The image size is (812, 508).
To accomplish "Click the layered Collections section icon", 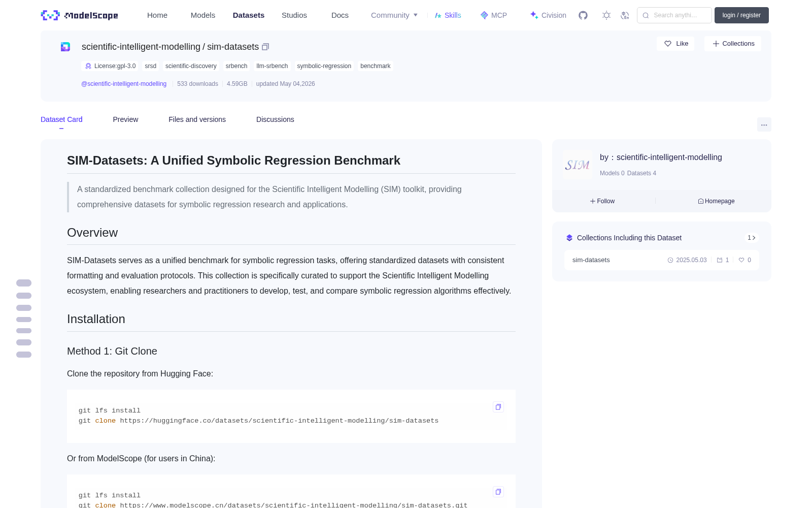I will 569,238.
